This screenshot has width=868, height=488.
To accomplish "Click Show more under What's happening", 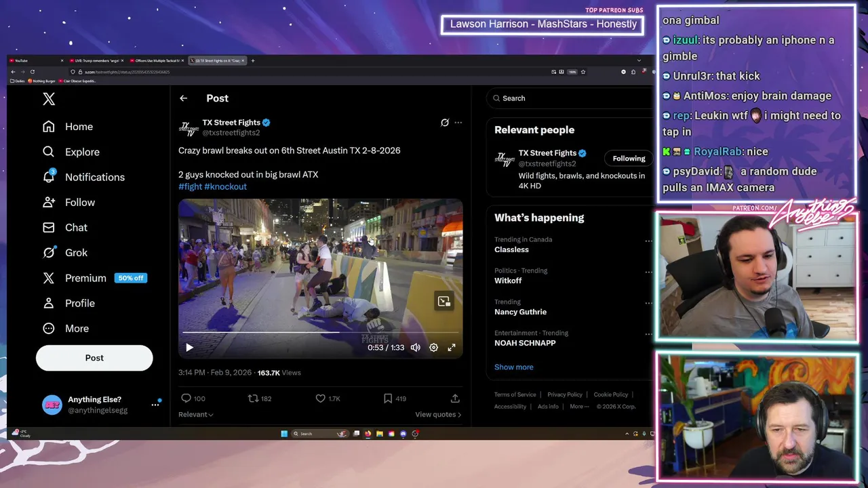I will 513,367.
